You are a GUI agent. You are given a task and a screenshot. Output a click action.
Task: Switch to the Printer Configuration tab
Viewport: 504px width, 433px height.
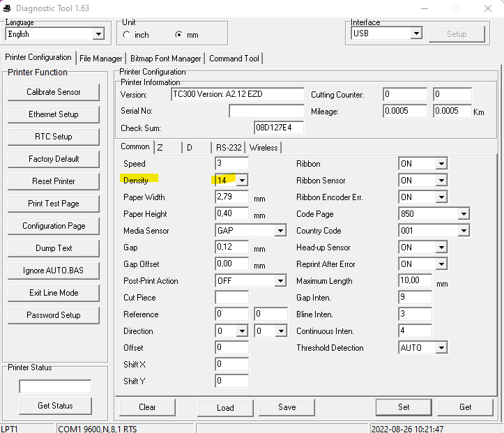pyautogui.click(x=38, y=57)
